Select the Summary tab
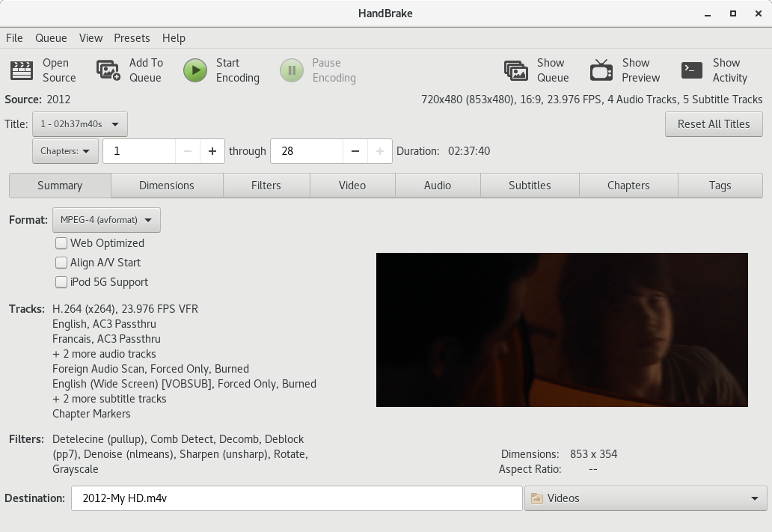Viewport: 772px width, 532px height. [x=60, y=186]
